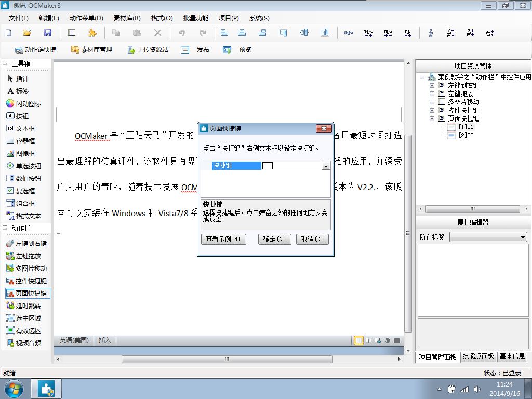Expand the 左键拖放 tree node
Viewport: 532px width, 399px height.
click(432, 94)
